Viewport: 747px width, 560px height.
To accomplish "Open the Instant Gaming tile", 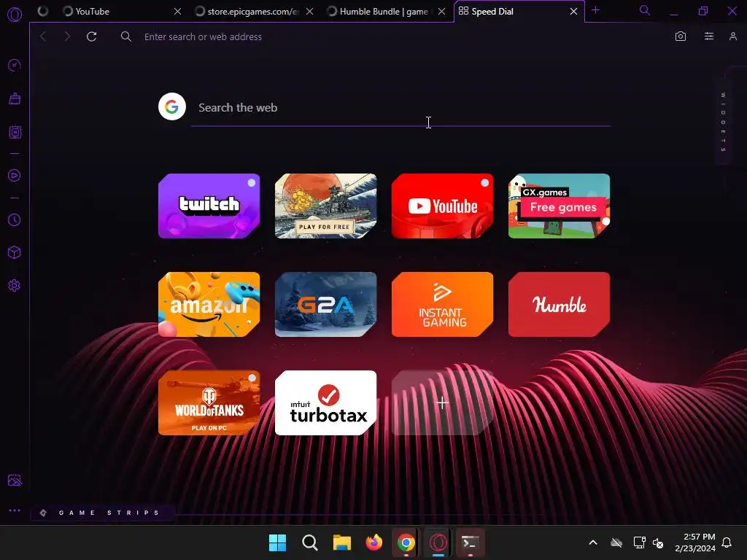I will click(443, 304).
